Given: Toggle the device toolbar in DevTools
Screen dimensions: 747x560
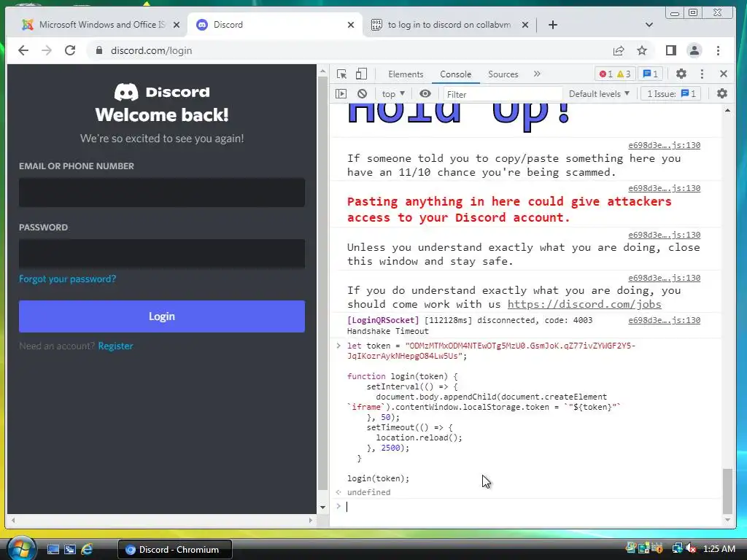Looking at the screenshot, I should pyautogui.click(x=361, y=74).
